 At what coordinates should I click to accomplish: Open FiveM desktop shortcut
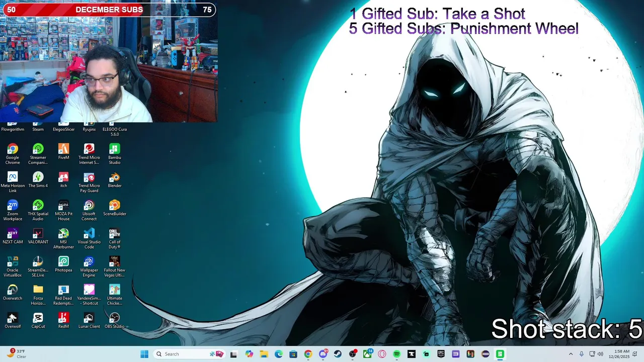pyautogui.click(x=63, y=151)
